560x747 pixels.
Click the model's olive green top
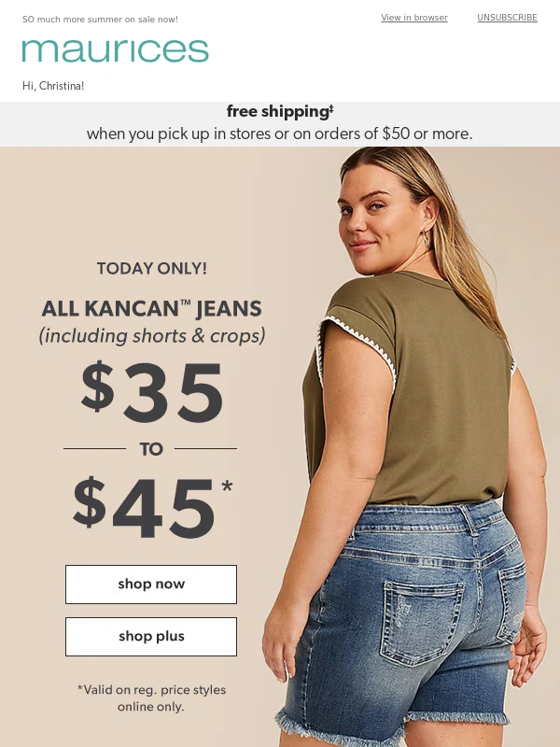click(x=410, y=386)
